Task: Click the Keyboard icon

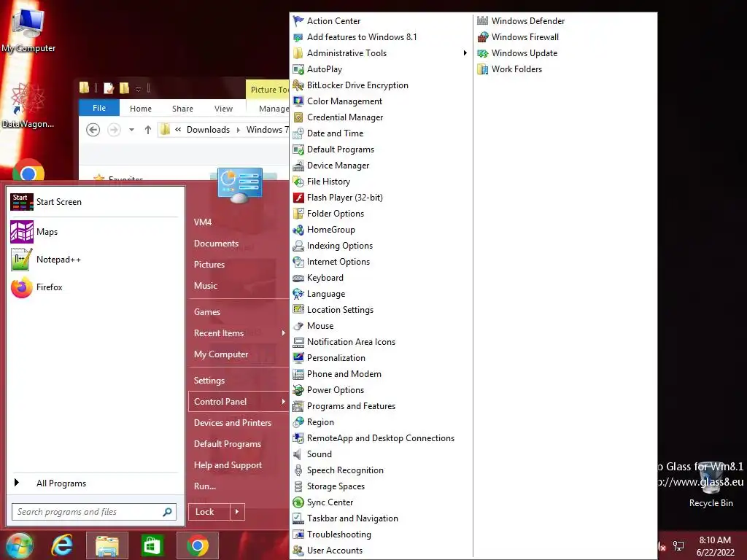Action: pos(298,278)
